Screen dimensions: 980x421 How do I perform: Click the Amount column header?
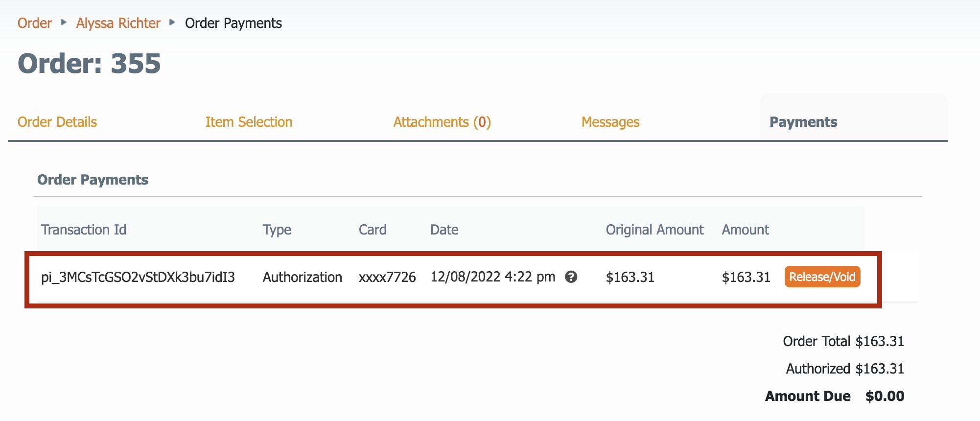(745, 230)
